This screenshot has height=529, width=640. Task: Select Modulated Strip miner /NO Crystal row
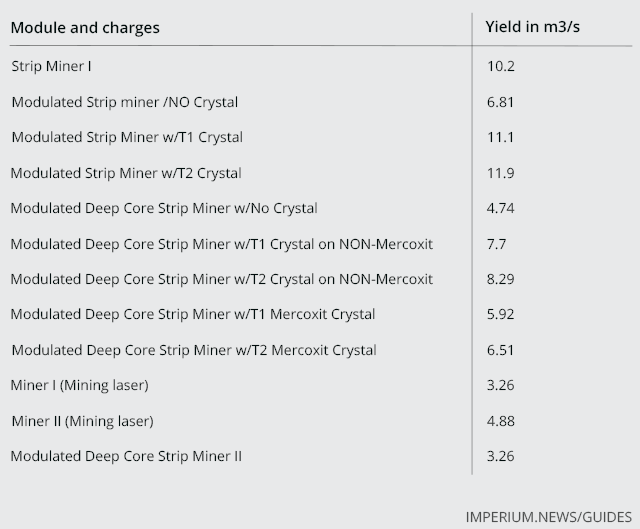click(x=321, y=102)
